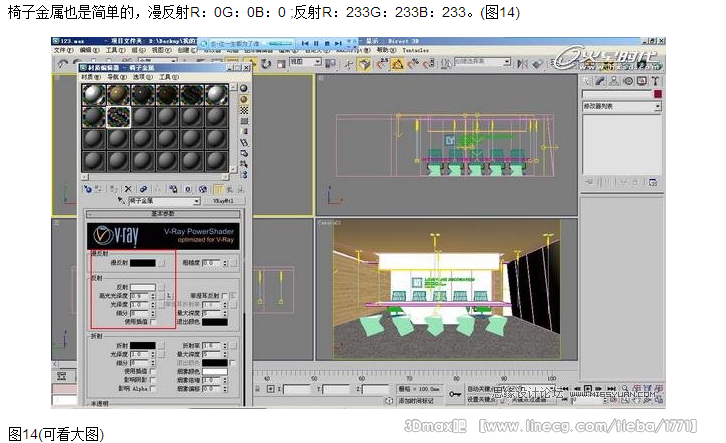Toggle the L lock button beside 高光光泽度
726x443 pixels.
click(x=169, y=295)
